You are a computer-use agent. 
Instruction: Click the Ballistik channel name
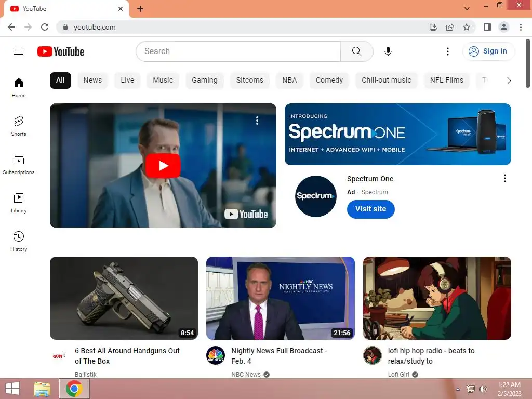pos(86,374)
